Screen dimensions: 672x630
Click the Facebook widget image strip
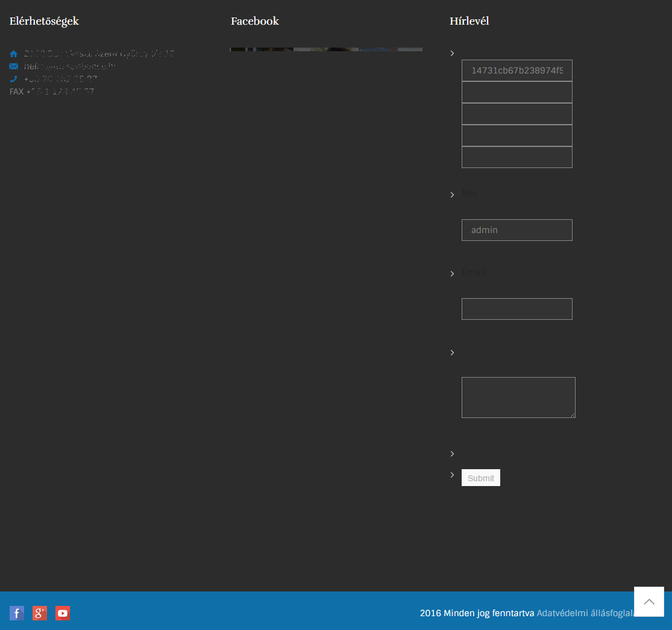point(326,49)
